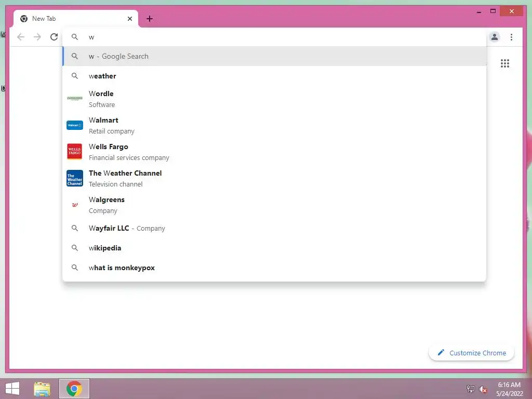532x399 pixels.
Task: Reload the page with the refresh icon
Action: [x=54, y=37]
